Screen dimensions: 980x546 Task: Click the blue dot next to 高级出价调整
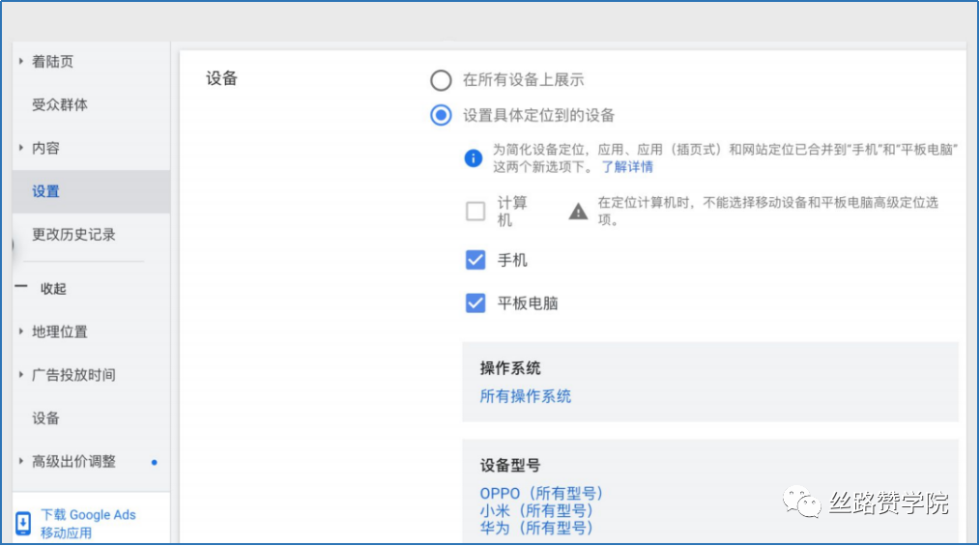[155, 462]
